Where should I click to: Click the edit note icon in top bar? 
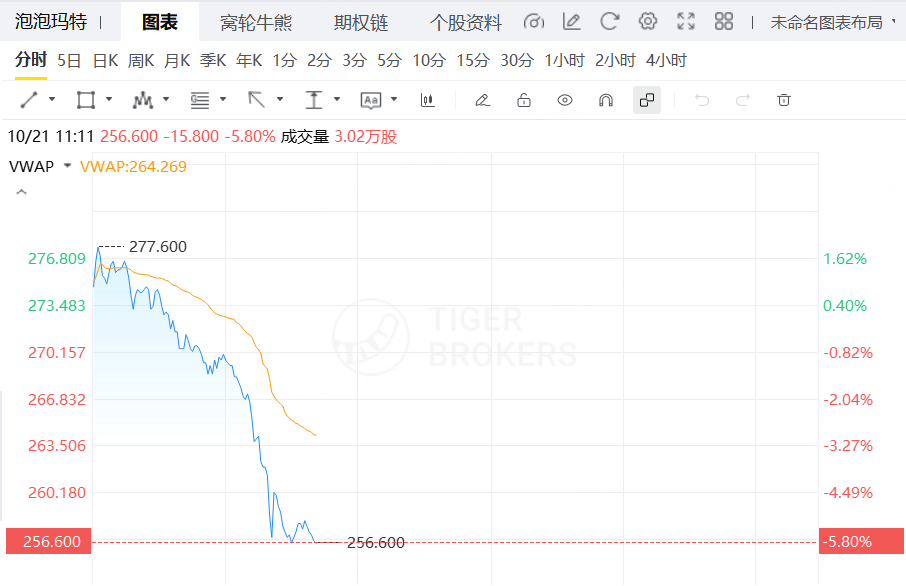tap(571, 22)
